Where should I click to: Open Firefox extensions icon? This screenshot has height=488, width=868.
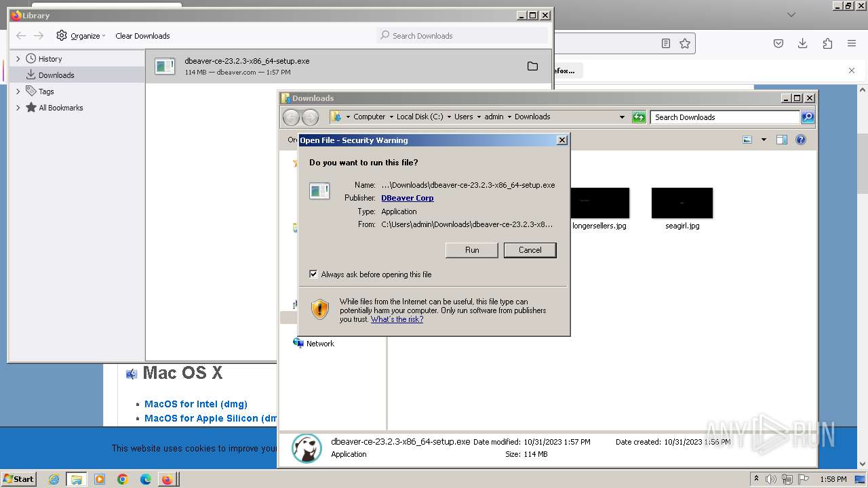[827, 43]
